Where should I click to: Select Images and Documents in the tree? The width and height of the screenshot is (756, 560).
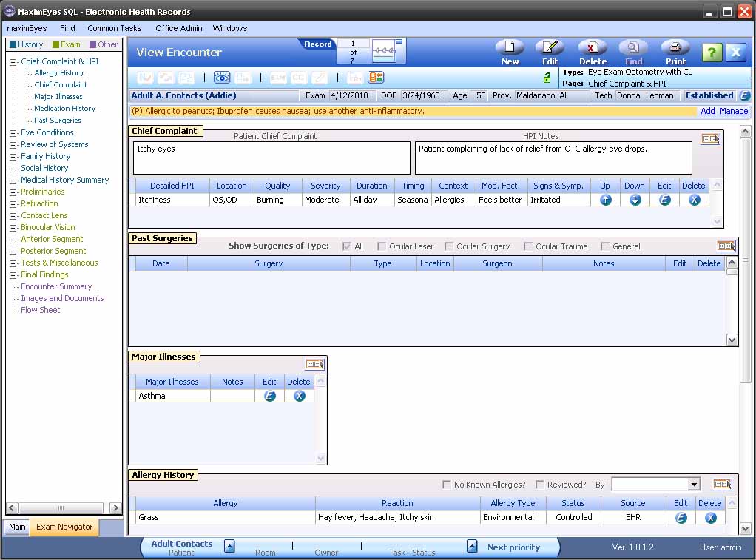pos(62,298)
